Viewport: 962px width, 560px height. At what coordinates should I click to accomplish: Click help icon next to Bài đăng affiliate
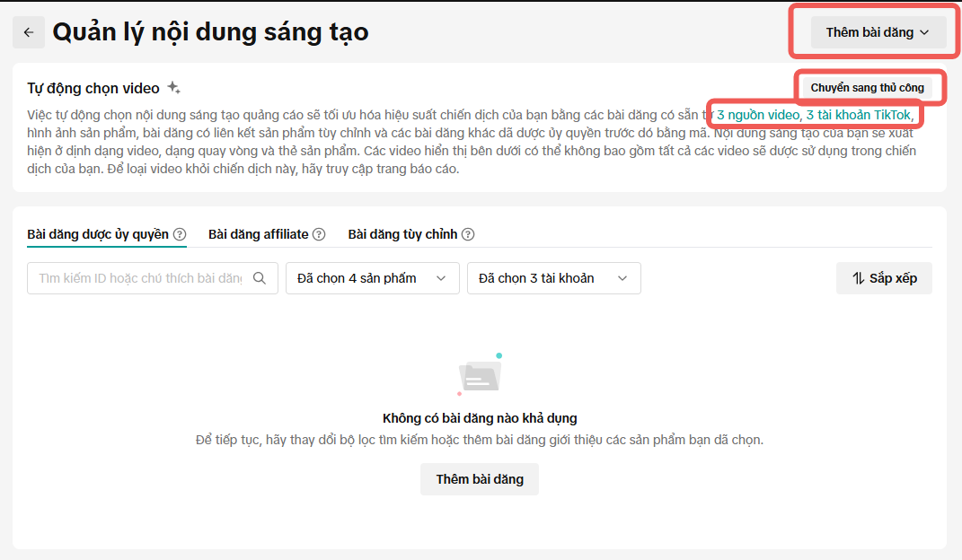pyautogui.click(x=319, y=234)
